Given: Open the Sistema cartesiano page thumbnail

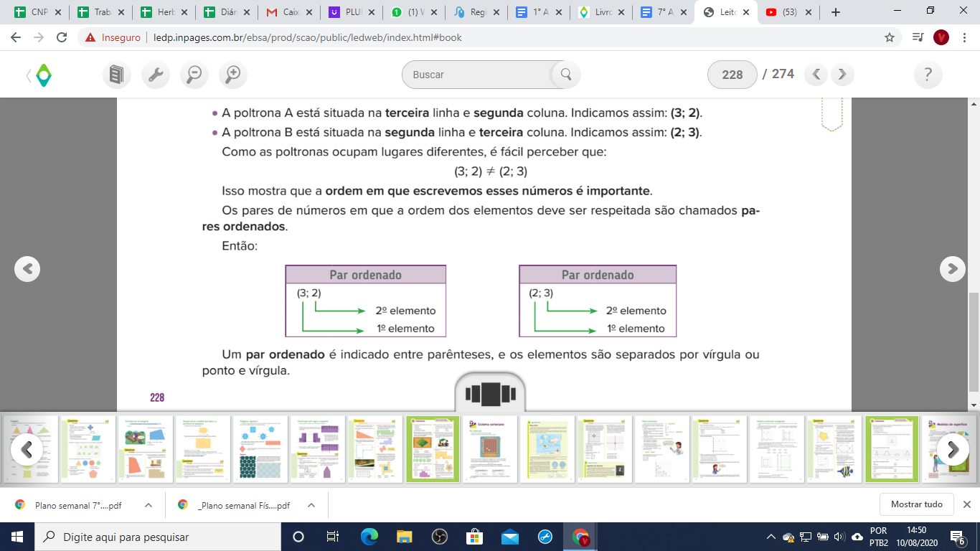Looking at the screenshot, I should tap(490, 449).
